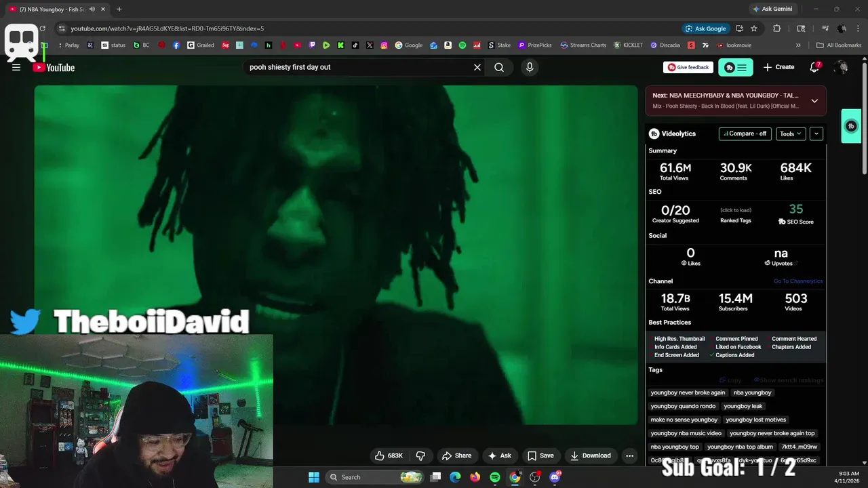Download the video
This screenshot has height=488, width=868.
click(591, 455)
